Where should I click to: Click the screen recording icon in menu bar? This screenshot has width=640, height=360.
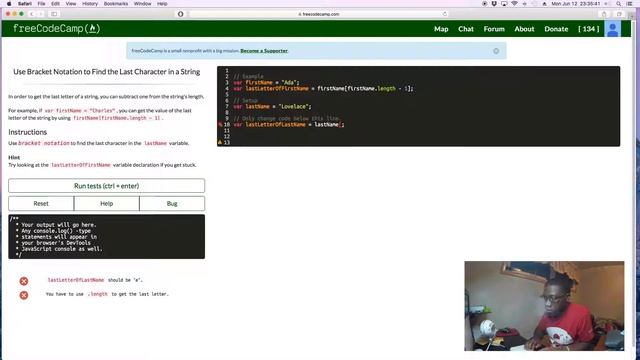click(484, 4)
